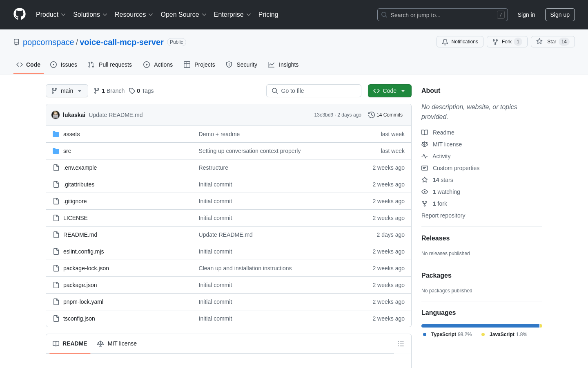Screen dimensions: 588x368
Task: Switch to the MIT license tab below files
Action: click(x=117, y=343)
